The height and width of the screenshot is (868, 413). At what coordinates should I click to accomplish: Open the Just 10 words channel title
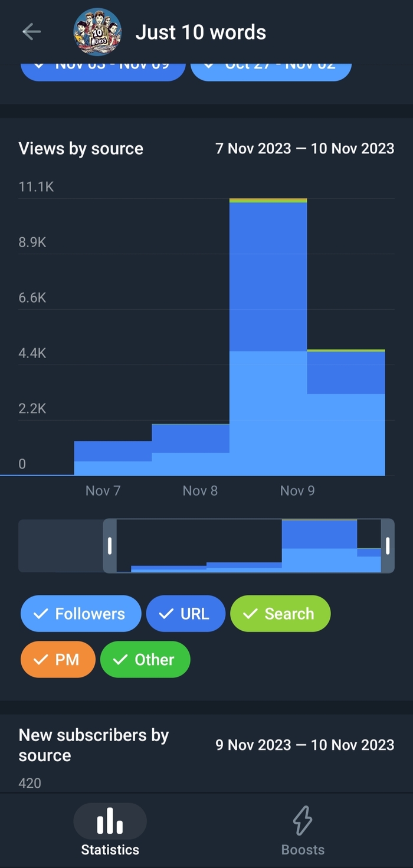[201, 32]
